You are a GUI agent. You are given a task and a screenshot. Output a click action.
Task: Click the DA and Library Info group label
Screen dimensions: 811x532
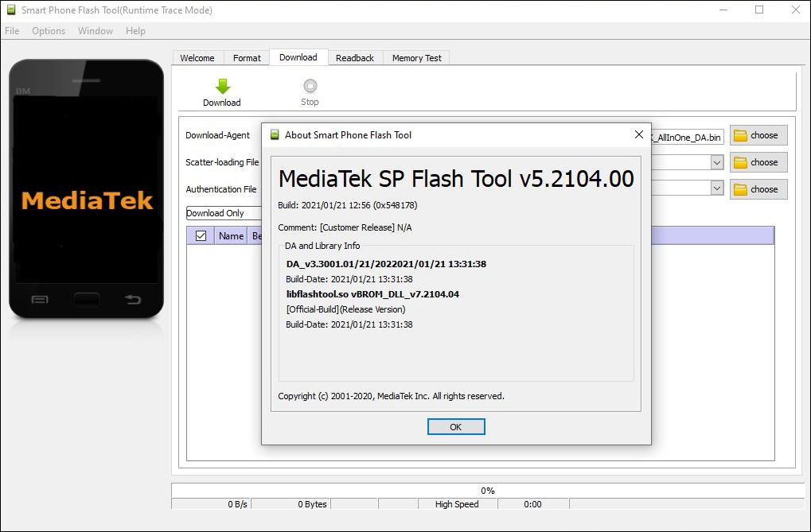pyautogui.click(x=322, y=246)
